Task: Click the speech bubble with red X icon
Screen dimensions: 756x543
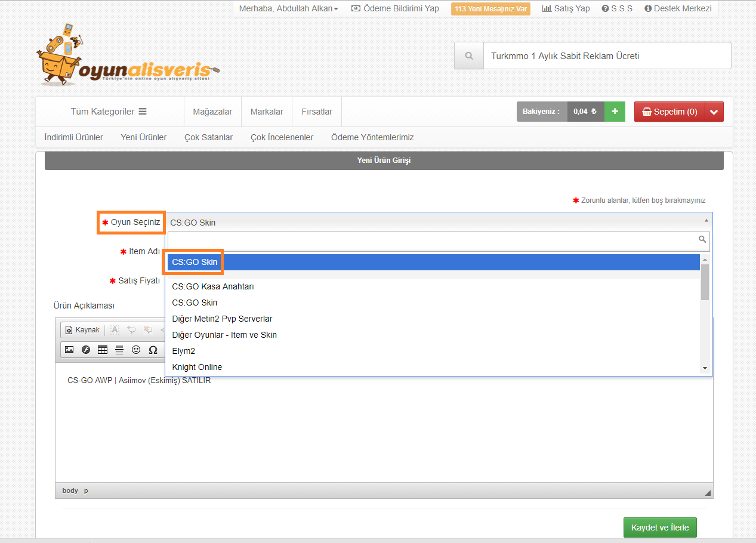Action: point(148,330)
